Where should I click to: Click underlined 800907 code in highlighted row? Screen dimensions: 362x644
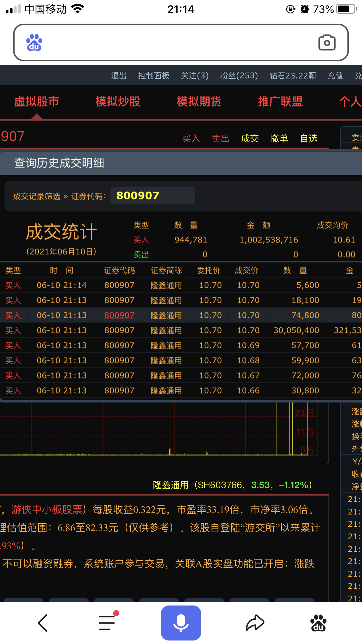[119, 315]
